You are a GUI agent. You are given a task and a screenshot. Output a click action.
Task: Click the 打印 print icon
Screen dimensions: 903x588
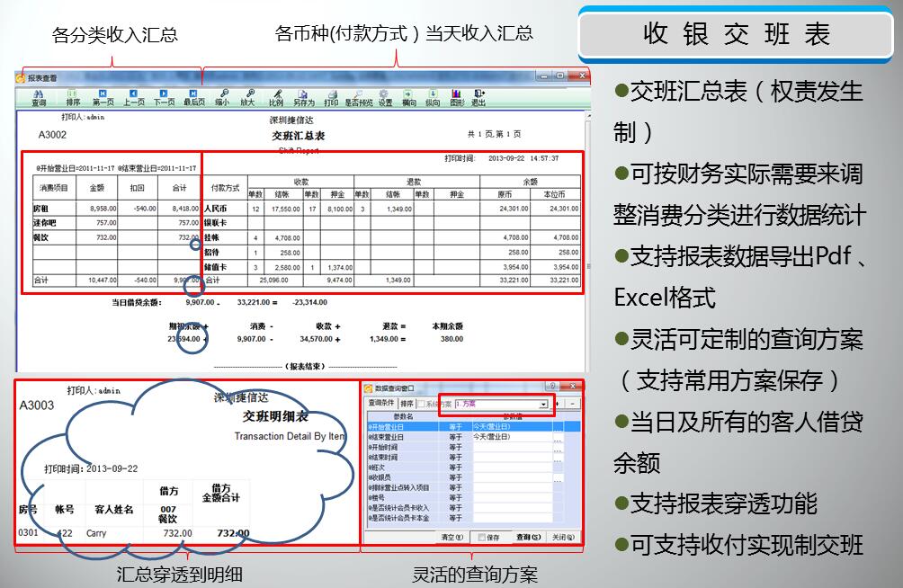(x=331, y=97)
